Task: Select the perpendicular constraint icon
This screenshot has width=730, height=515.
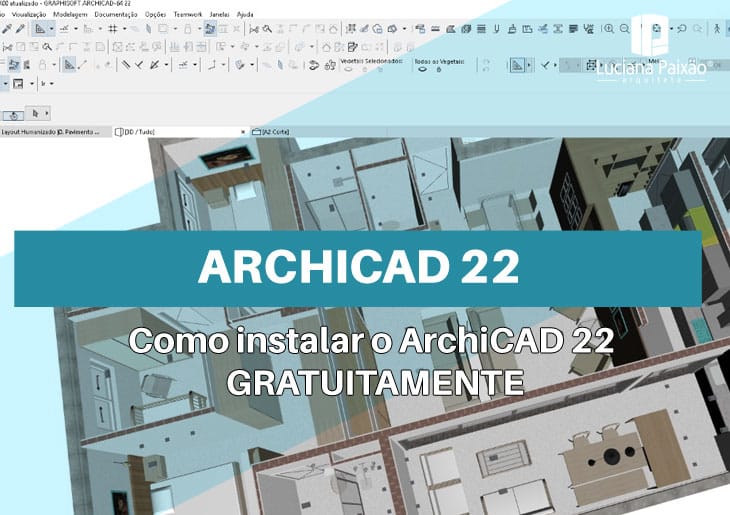Action: [x=139, y=65]
